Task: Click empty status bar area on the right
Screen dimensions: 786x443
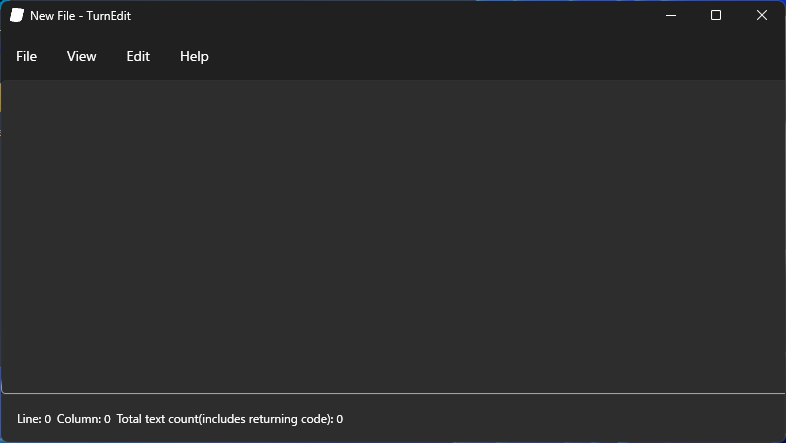Action: click(x=600, y=419)
